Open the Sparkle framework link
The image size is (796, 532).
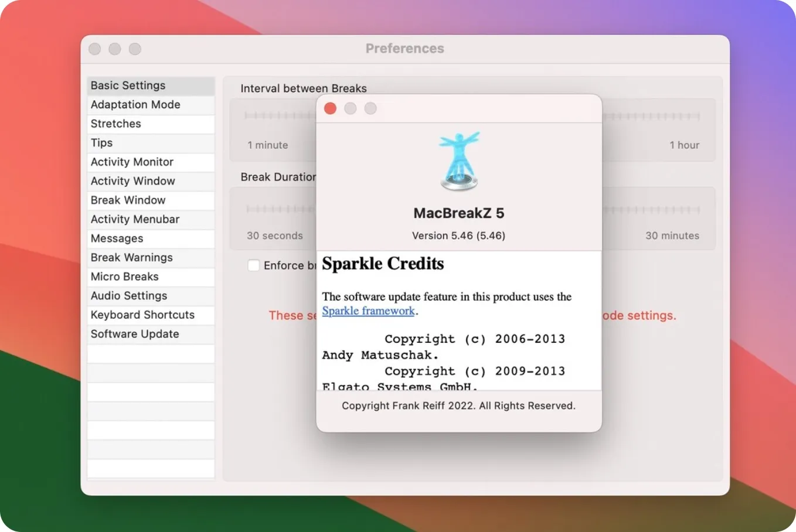368,311
